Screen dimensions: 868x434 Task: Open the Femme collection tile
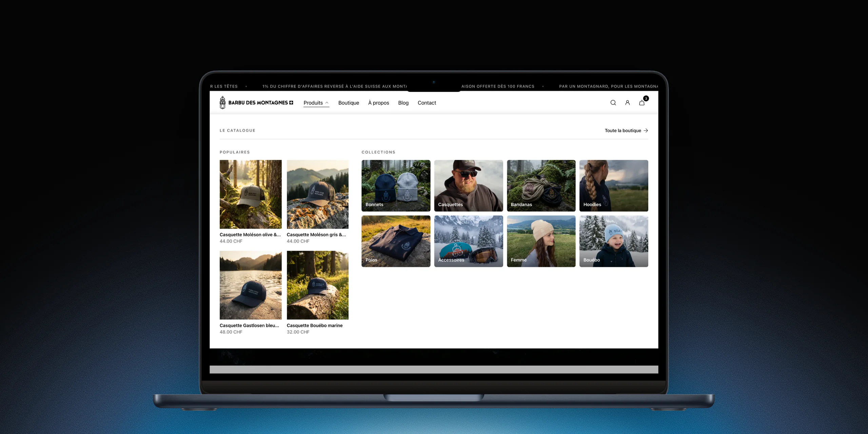point(541,241)
